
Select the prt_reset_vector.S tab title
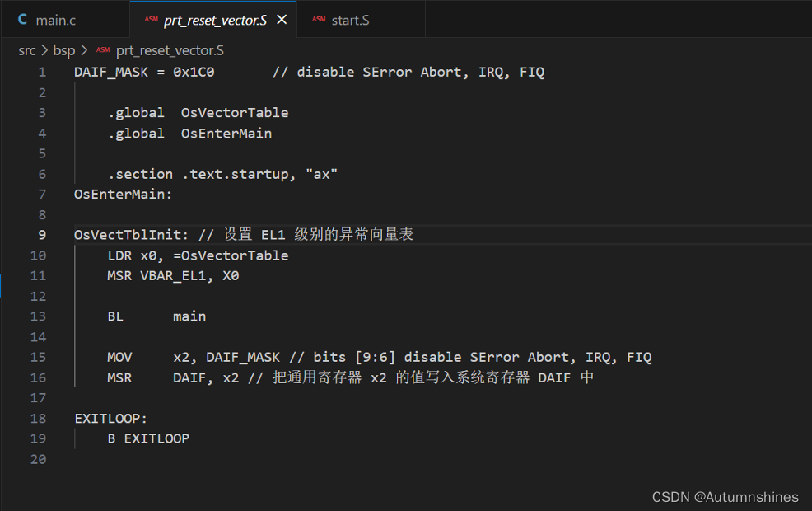point(216,20)
